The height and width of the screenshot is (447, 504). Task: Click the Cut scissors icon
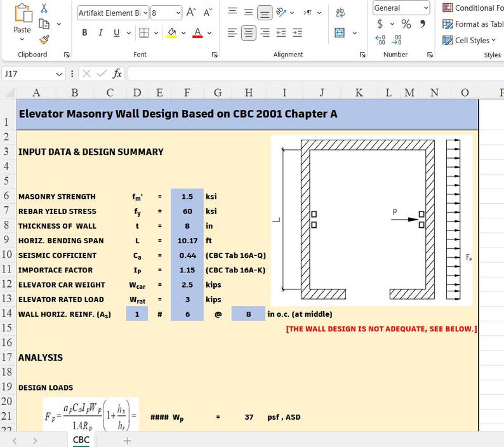pyautogui.click(x=44, y=8)
